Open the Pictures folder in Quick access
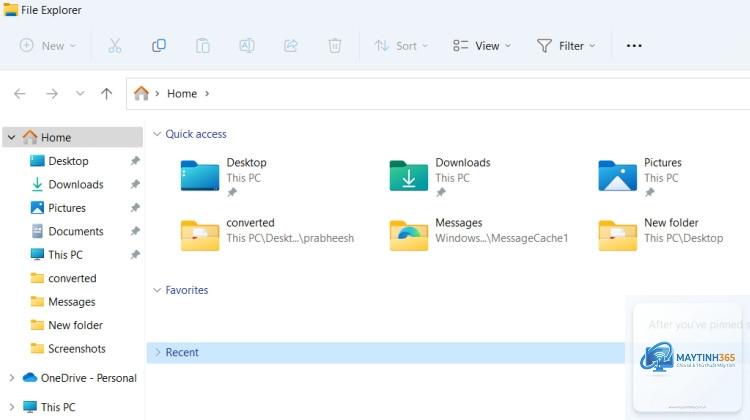The width and height of the screenshot is (750, 420). tap(640, 177)
